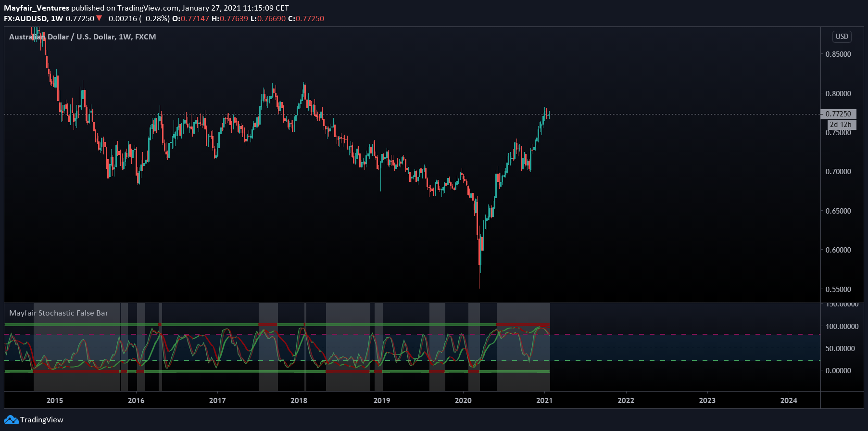The height and width of the screenshot is (431, 868).
Task: Click the 0.00000 indicator axis label
Action: tap(838, 371)
